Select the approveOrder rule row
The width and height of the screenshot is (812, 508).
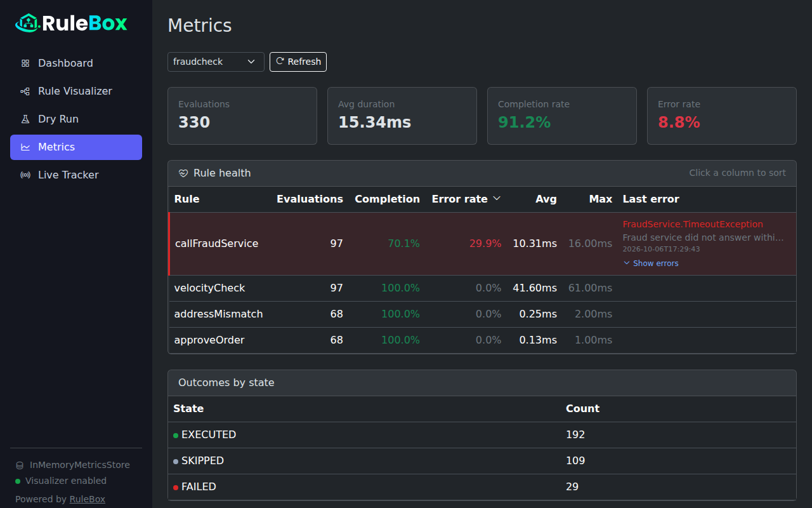click(482, 340)
